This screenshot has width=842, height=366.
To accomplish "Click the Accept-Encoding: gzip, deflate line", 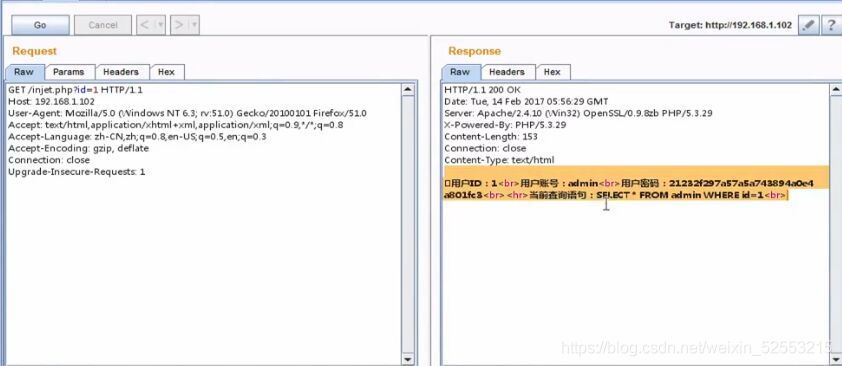I will pyautogui.click(x=78, y=149).
